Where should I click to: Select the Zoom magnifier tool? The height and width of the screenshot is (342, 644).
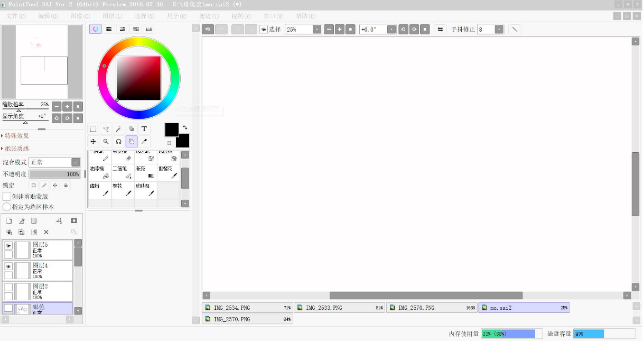coord(106,142)
